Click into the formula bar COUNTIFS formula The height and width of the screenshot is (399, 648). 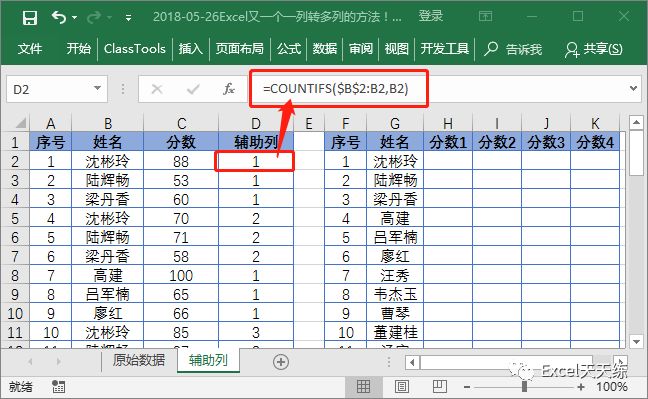[336, 88]
